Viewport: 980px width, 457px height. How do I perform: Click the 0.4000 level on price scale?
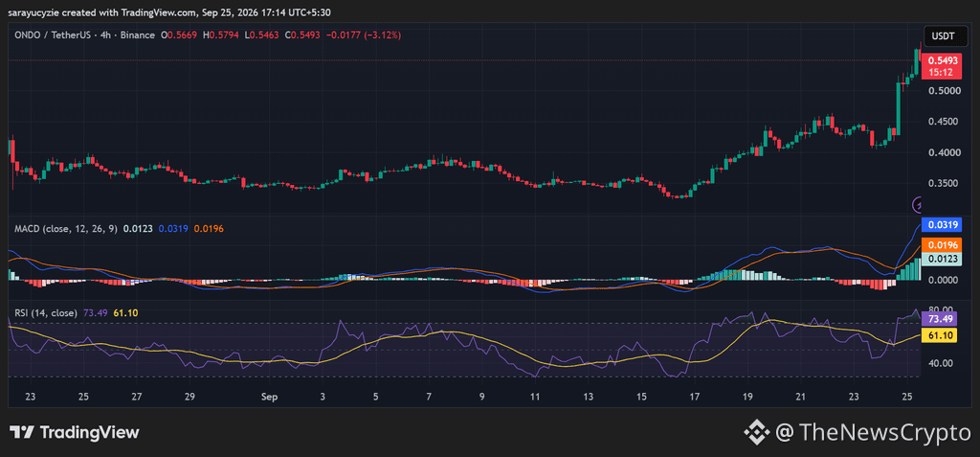point(940,152)
